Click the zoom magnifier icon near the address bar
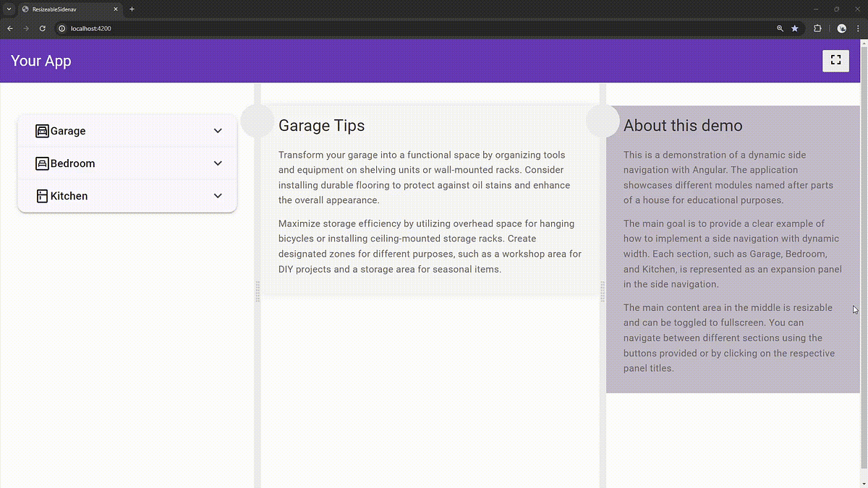Screen dimensions: 868x488 [x=779, y=28]
